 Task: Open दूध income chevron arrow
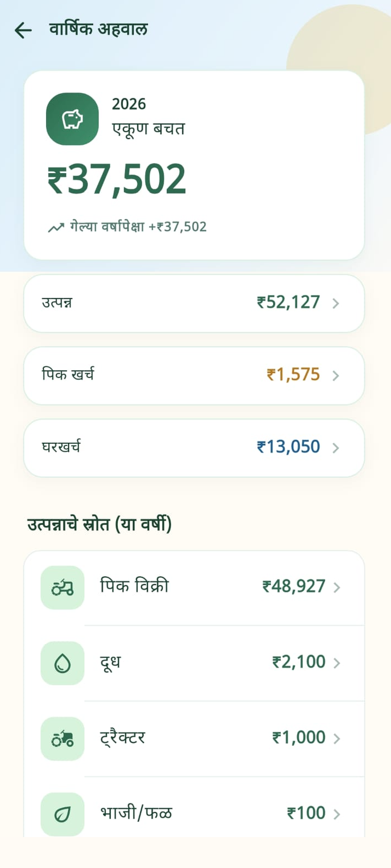coord(337,663)
